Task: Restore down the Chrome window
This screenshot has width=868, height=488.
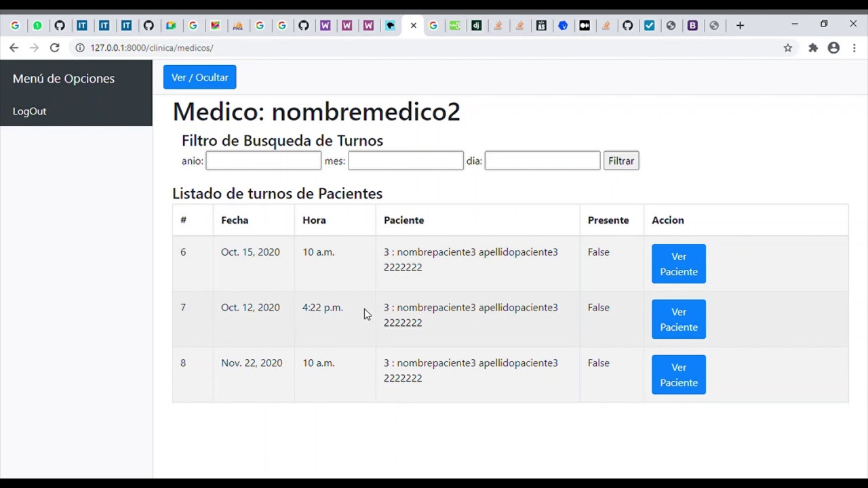Action: click(824, 24)
